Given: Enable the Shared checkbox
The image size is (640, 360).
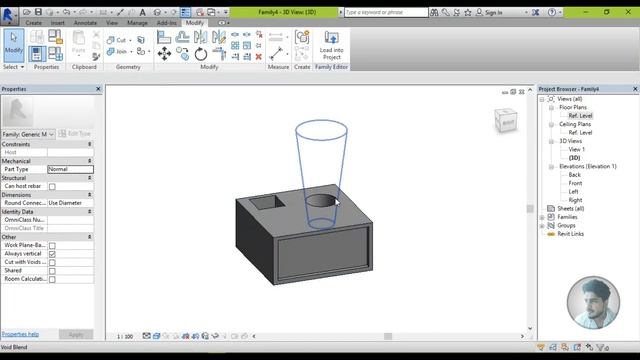Looking at the screenshot, I should click(x=52, y=271).
